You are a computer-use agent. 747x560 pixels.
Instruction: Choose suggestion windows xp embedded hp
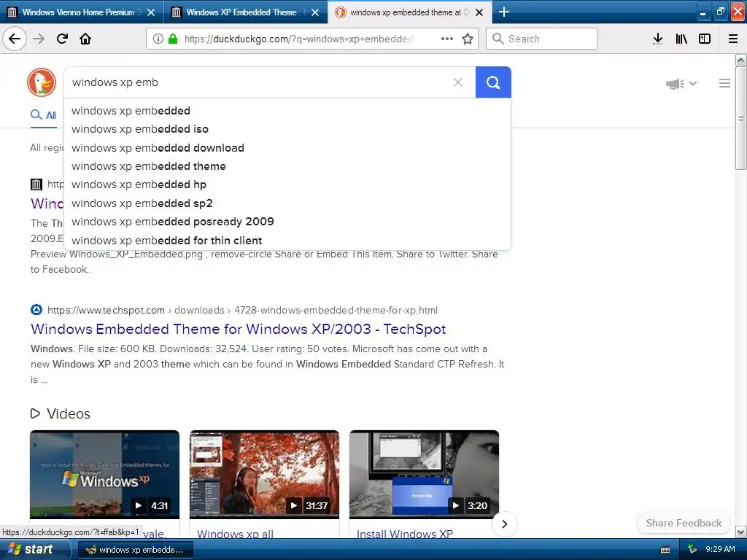(287, 184)
